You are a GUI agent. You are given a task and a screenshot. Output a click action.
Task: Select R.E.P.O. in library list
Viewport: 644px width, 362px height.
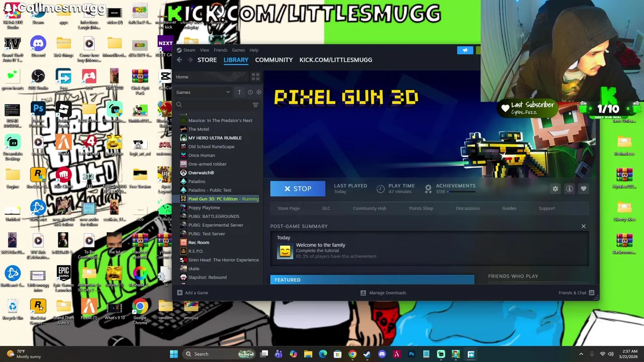tap(196, 251)
